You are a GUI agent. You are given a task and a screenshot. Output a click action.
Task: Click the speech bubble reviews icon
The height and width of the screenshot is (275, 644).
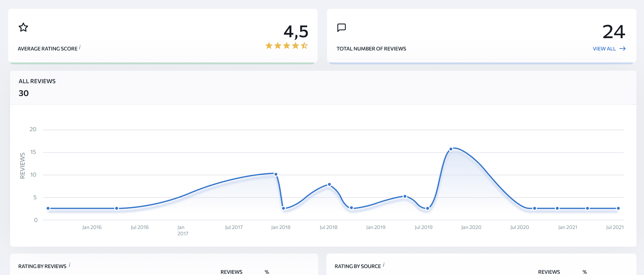[x=342, y=27]
